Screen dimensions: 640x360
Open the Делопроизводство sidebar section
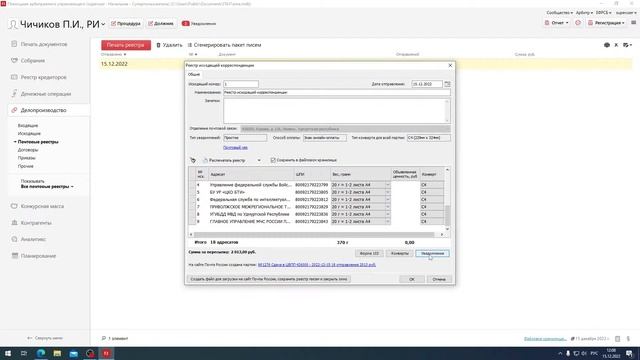click(x=43, y=110)
